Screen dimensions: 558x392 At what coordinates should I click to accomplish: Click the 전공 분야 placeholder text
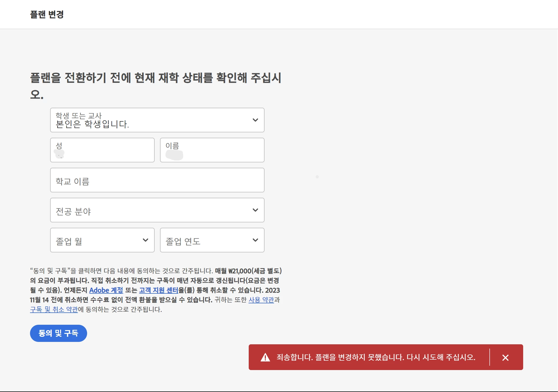(73, 211)
